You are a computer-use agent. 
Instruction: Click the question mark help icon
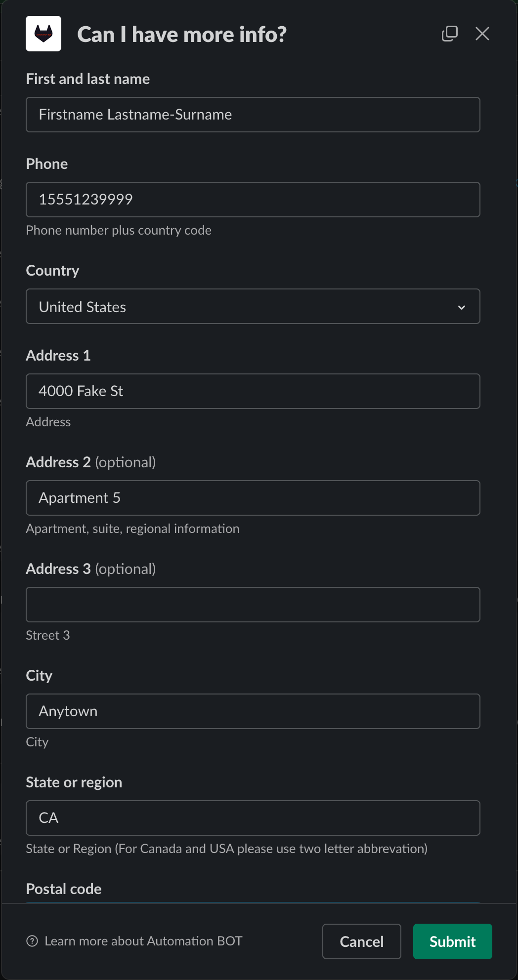pos(32,941)
